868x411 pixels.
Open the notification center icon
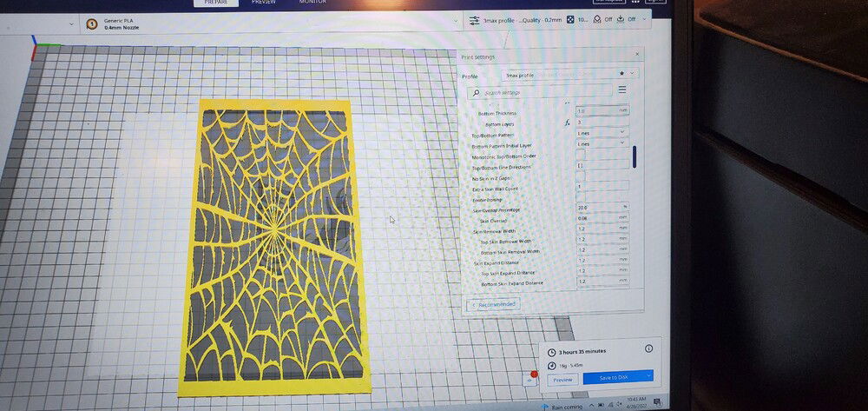pos(658,401)
